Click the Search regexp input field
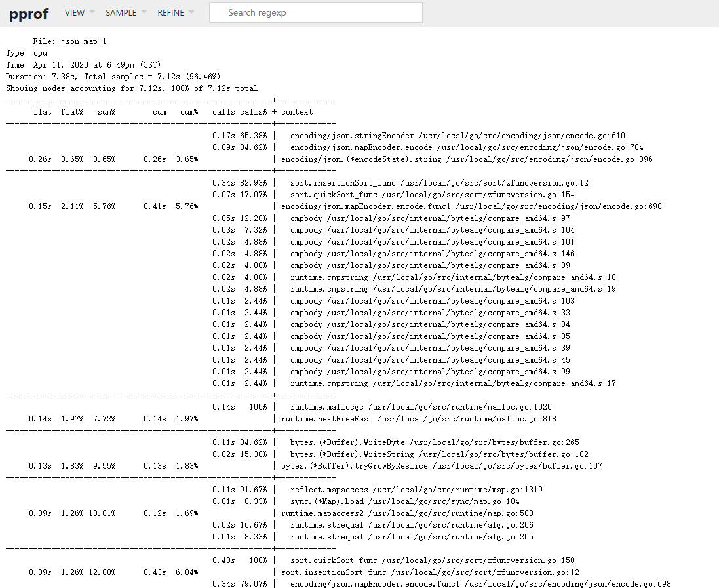 click(x=315, y=12)
